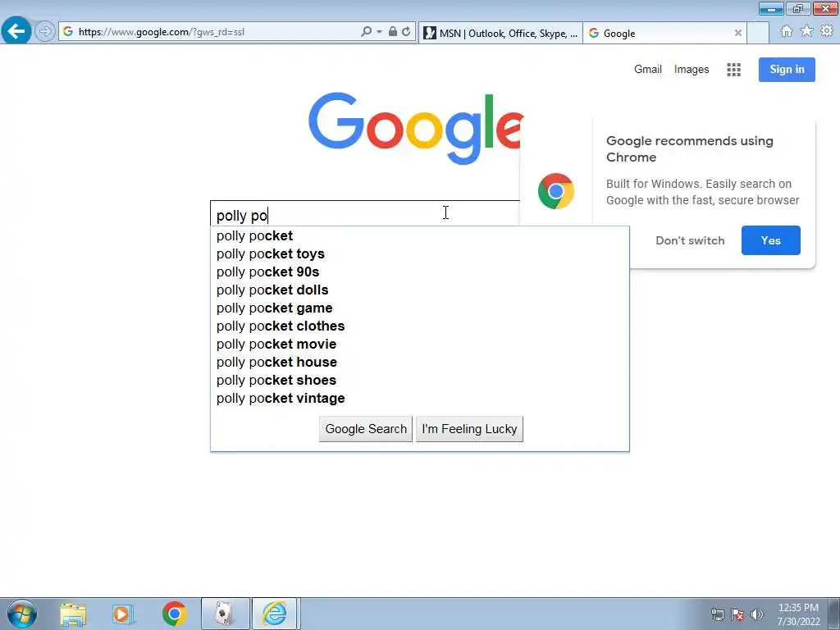This screenshot has width=840, height=630.
Task: Open the IE Tools gear icon
Action: click(x=827, y=31)
